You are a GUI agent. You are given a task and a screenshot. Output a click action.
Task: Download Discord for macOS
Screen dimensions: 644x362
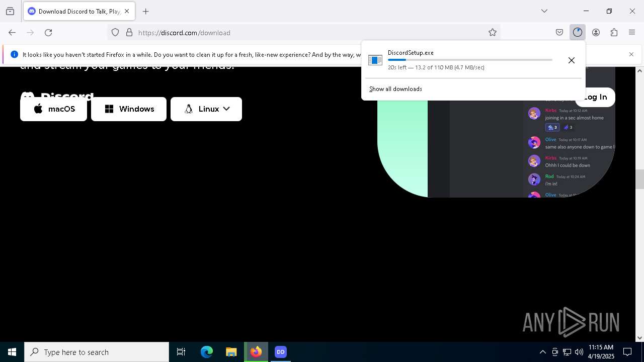[x=53, y=109]
